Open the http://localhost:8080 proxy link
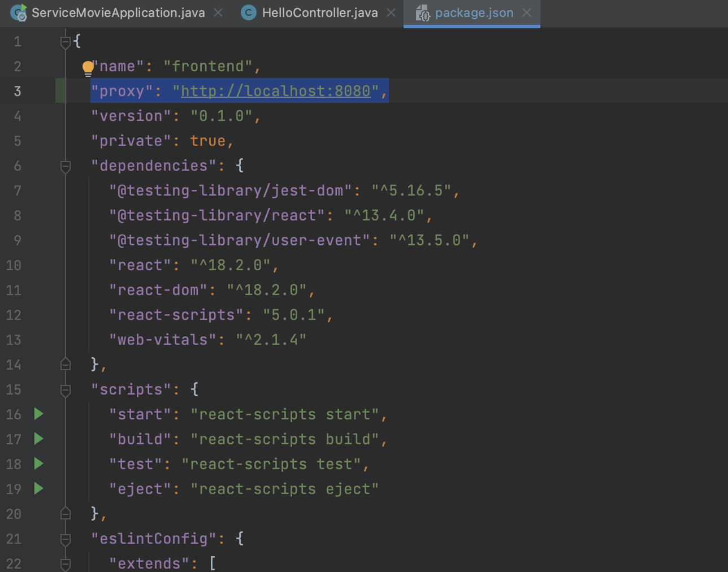The image size is (728, 572). click(x=276, y=91)
